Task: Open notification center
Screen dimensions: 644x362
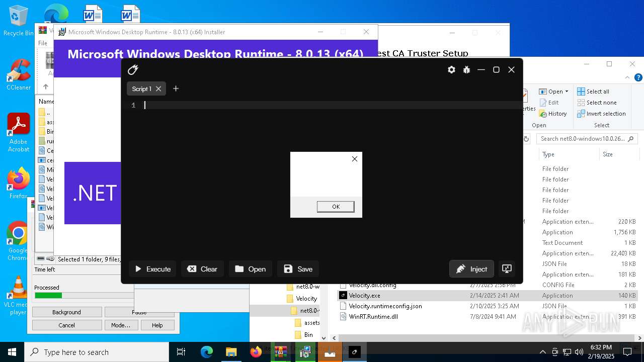Action: point(627,352)
